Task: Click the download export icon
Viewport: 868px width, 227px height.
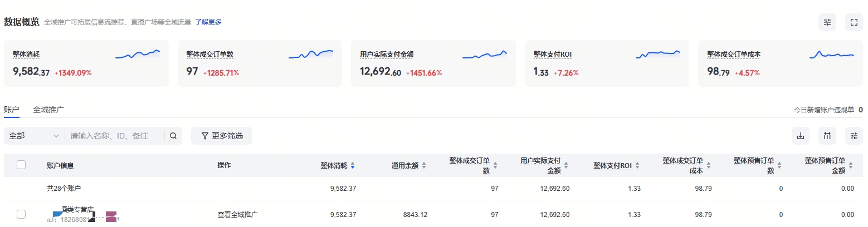Action: 801,136
